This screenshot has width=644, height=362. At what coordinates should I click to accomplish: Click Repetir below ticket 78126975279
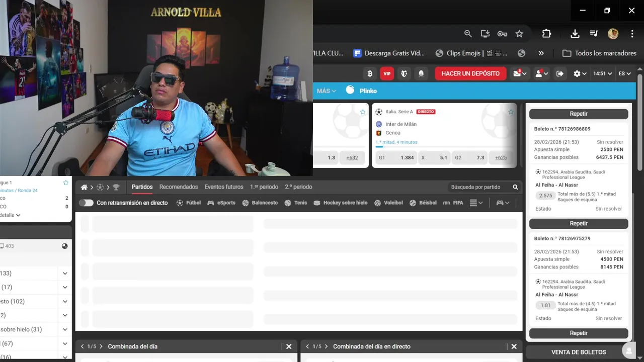tap(579, 333)
